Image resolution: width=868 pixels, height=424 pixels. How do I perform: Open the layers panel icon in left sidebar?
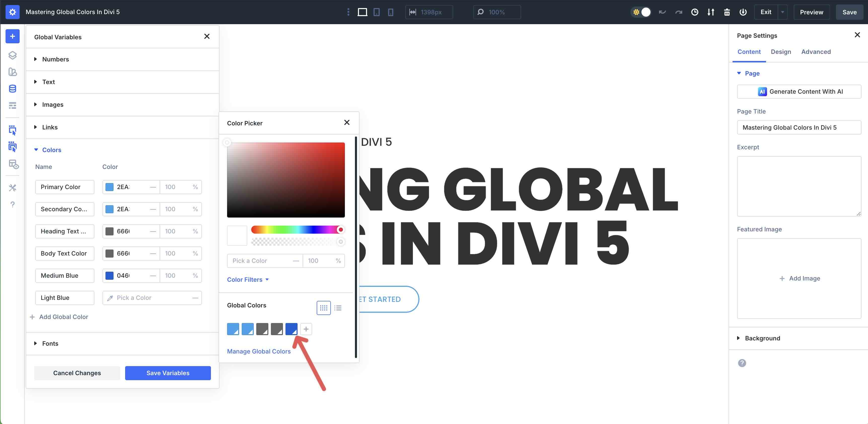point(13,55)
